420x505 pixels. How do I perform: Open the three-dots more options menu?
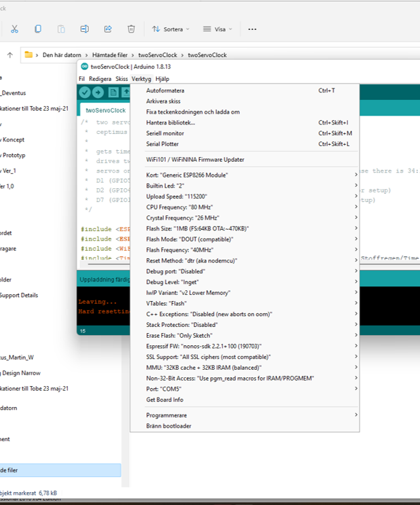252,29
